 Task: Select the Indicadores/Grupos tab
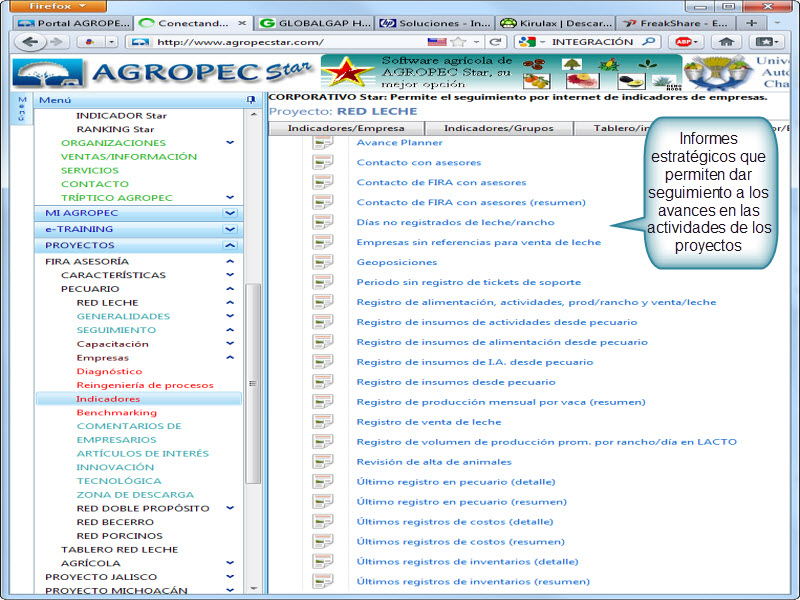[x=498, y=128]
